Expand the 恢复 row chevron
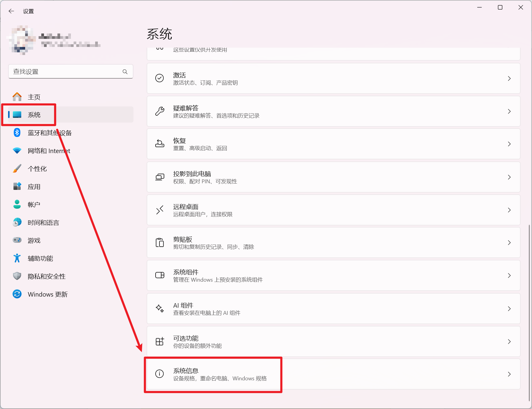Screen dimensions: 532x409 point(509,144)
